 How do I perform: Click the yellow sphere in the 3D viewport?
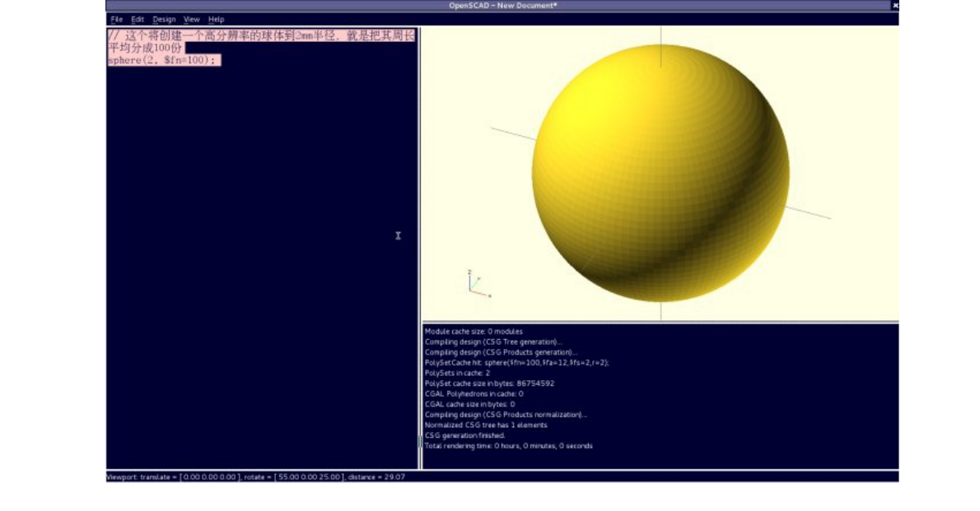pos(660,173)
